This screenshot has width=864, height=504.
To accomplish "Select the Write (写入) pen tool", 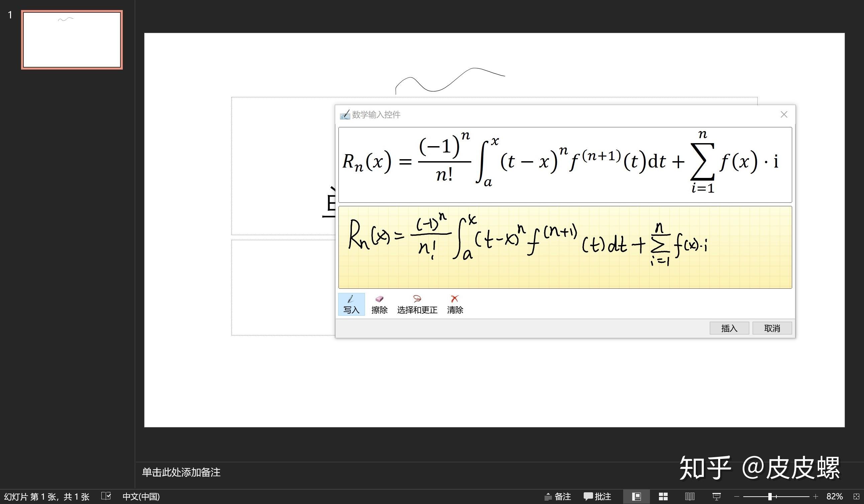I will pos(351,304).
